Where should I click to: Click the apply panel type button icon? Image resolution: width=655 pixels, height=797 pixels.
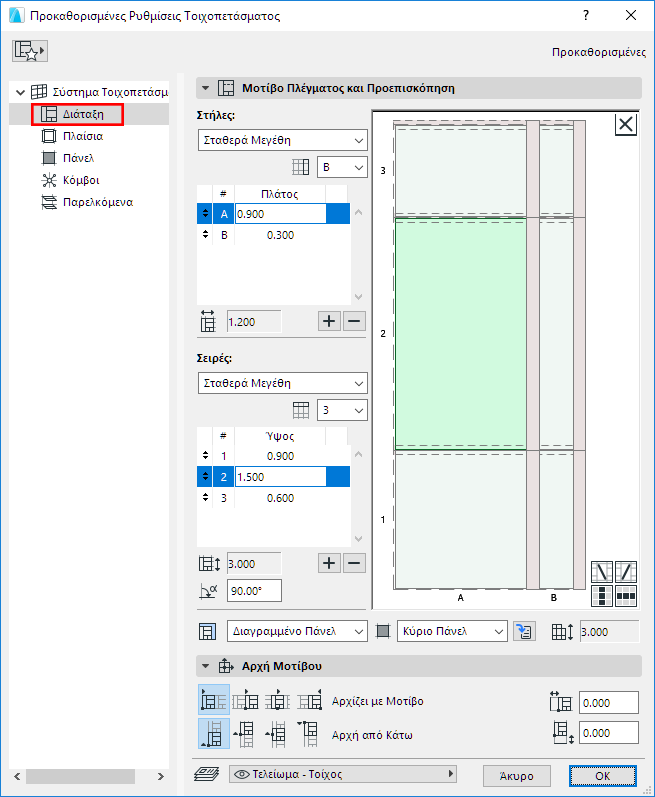click(524, 631)
